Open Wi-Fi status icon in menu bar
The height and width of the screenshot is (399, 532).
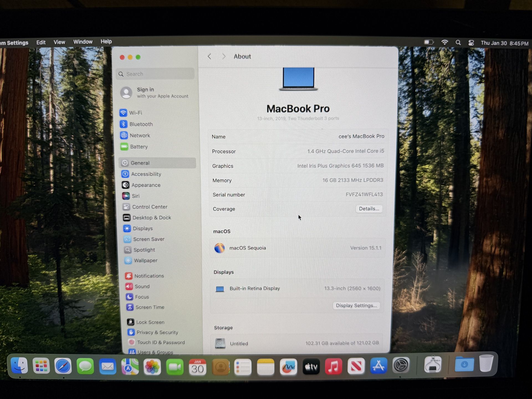coord(445,42)
